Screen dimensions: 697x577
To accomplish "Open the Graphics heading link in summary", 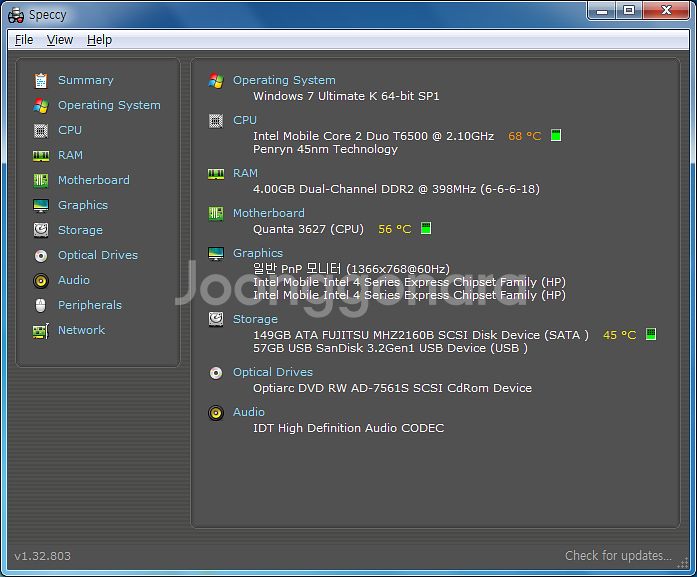I will pos(258,253).
